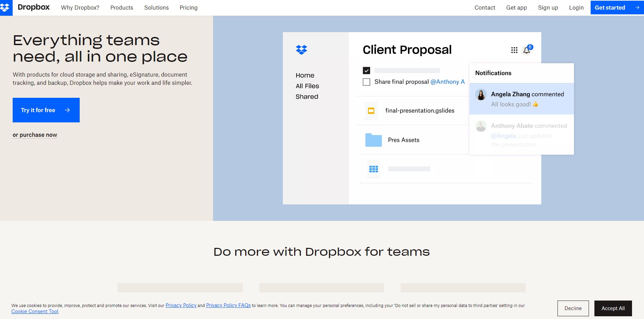
Task: Click the apps grid icon
Action: (x=514, y=50)
